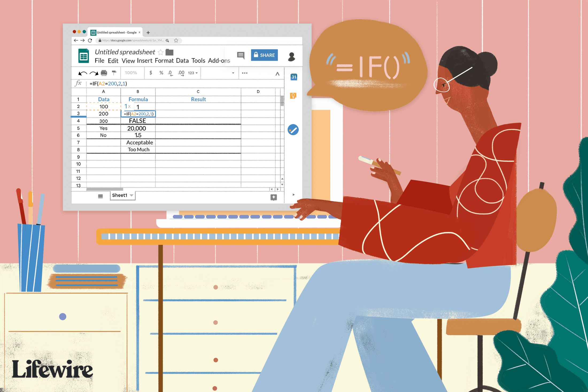Click the Undo arrow in toolbar

(x=82, y=73)
